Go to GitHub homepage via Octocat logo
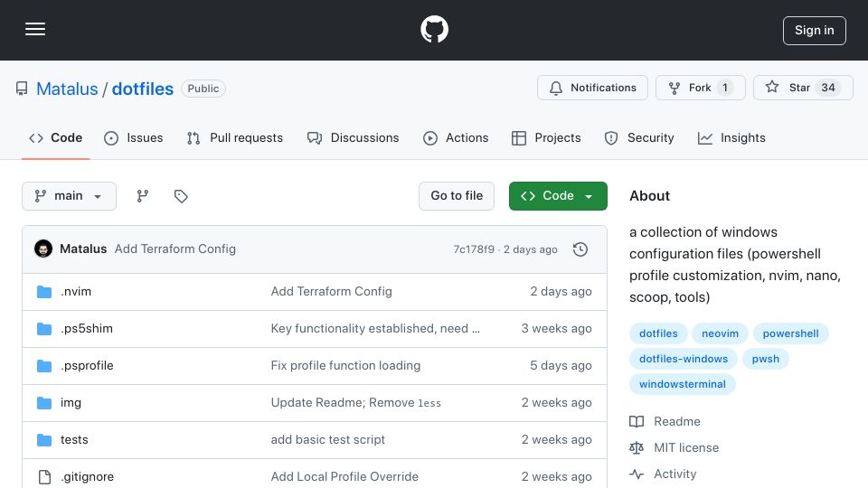 coord(434,29)
